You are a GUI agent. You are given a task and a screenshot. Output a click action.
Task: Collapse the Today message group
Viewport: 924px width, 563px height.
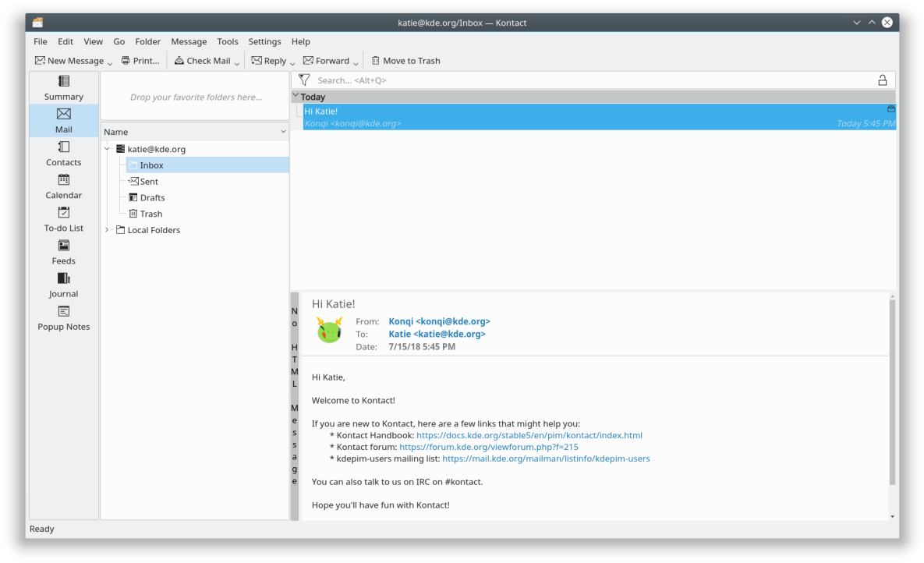[x=296, y=95]
